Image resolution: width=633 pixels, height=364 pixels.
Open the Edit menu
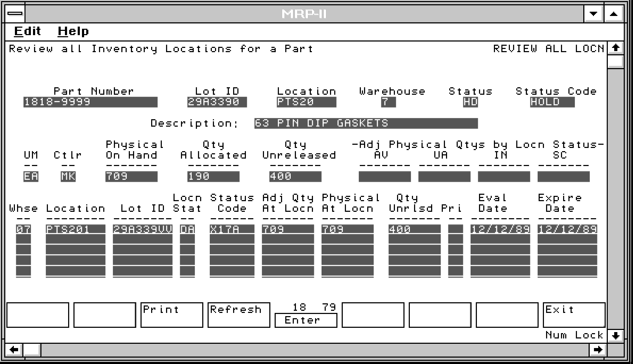[27, 31]
